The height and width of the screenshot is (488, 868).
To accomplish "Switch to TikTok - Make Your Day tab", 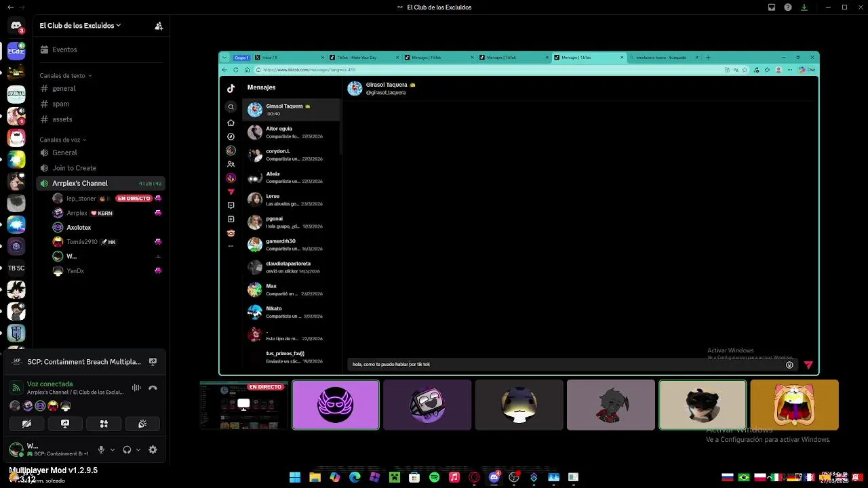I will [x=363, y=58].
